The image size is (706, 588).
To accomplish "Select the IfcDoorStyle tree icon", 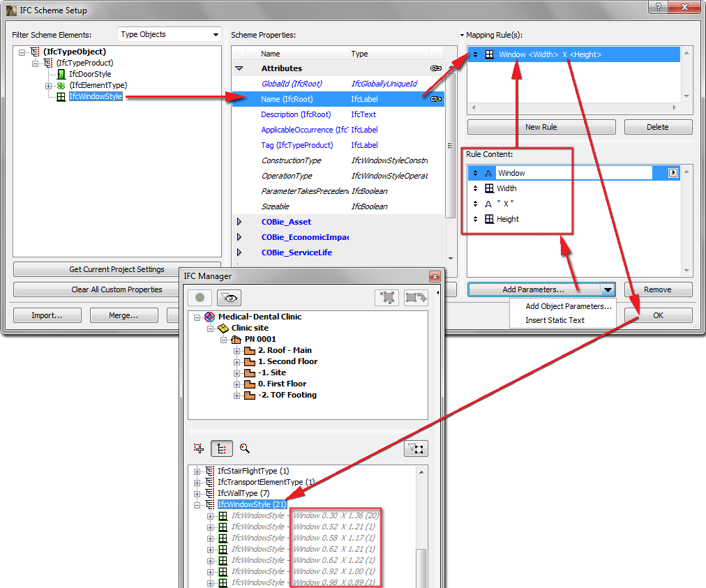I will 61,75.
